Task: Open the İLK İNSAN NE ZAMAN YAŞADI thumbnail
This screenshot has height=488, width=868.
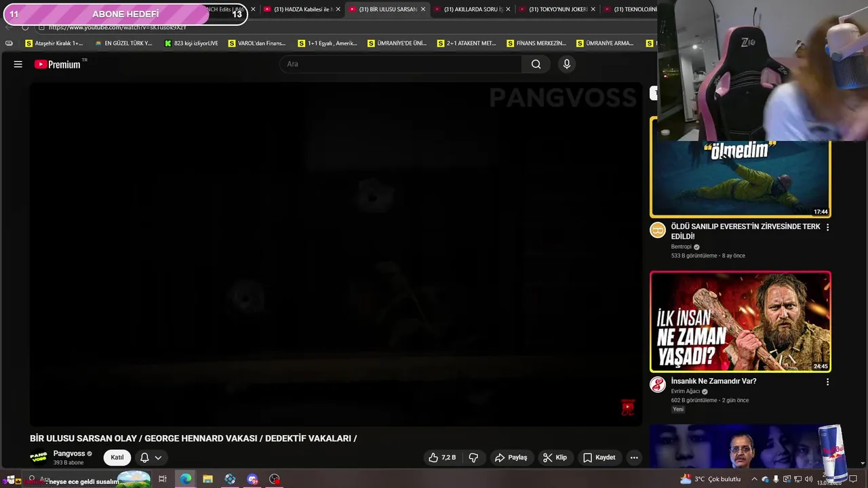Action: pos(741,322)
